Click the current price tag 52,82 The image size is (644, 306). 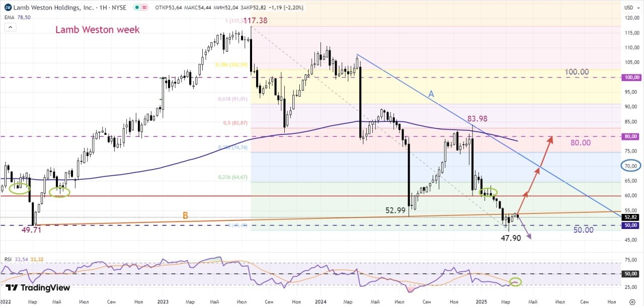tap(631, 217)
